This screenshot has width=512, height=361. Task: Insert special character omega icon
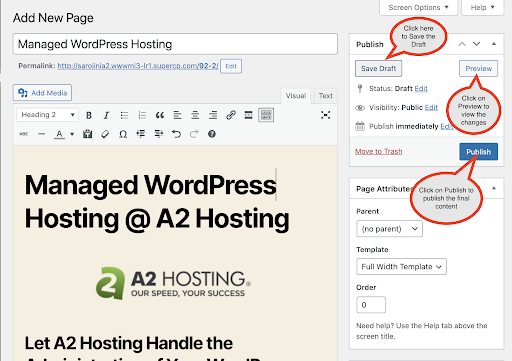tap(123, 134)
